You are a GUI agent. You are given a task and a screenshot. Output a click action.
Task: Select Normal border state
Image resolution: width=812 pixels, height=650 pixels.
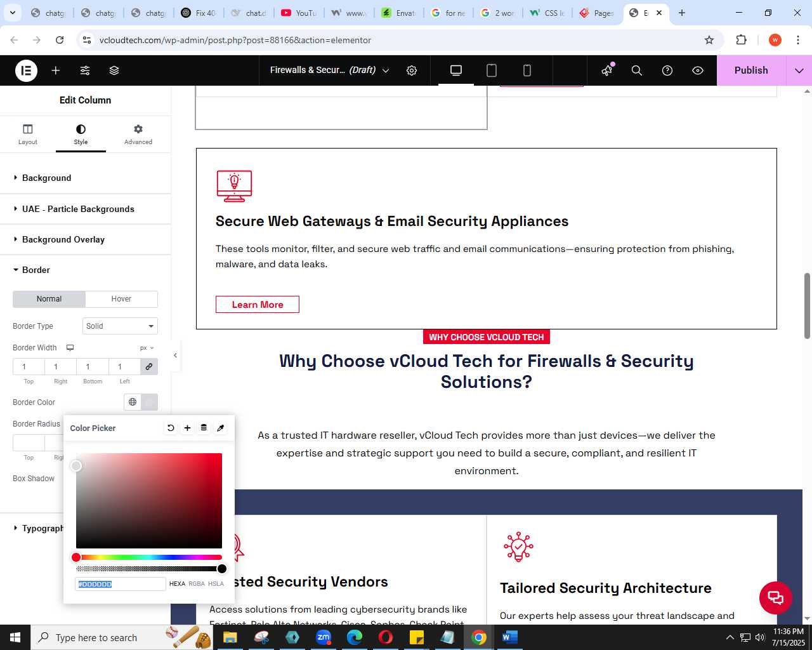pyautogui.click(x=49, y=299)
